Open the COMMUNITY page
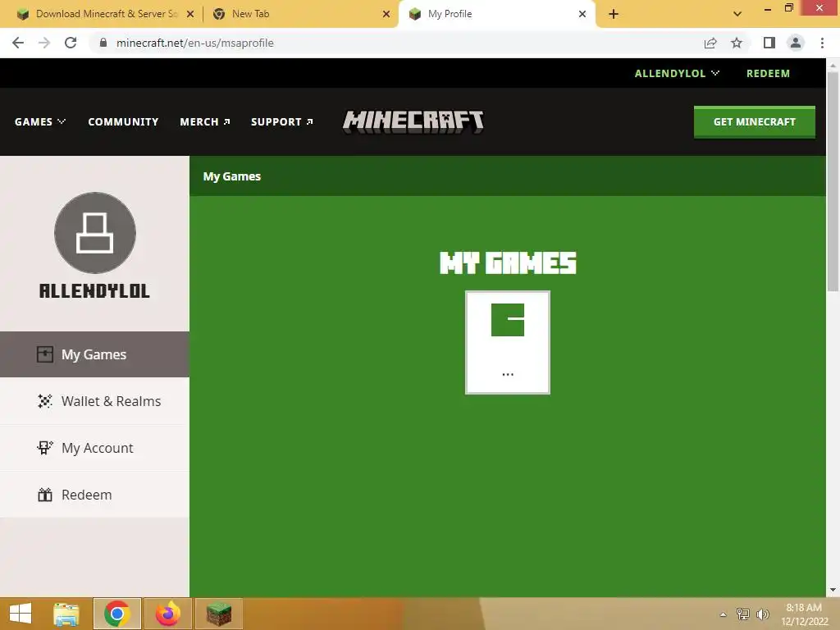The height and width of the screenshot is (630, 840). coord(123,121)
